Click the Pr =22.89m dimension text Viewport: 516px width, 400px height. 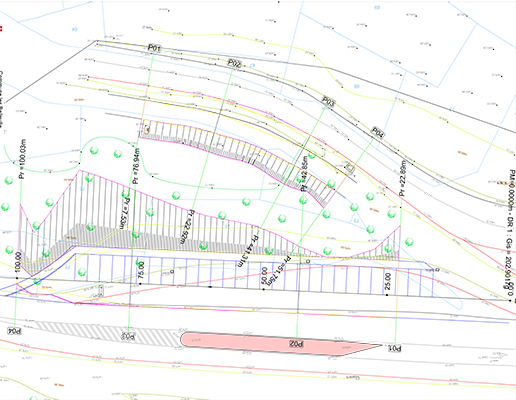[403, 178]
